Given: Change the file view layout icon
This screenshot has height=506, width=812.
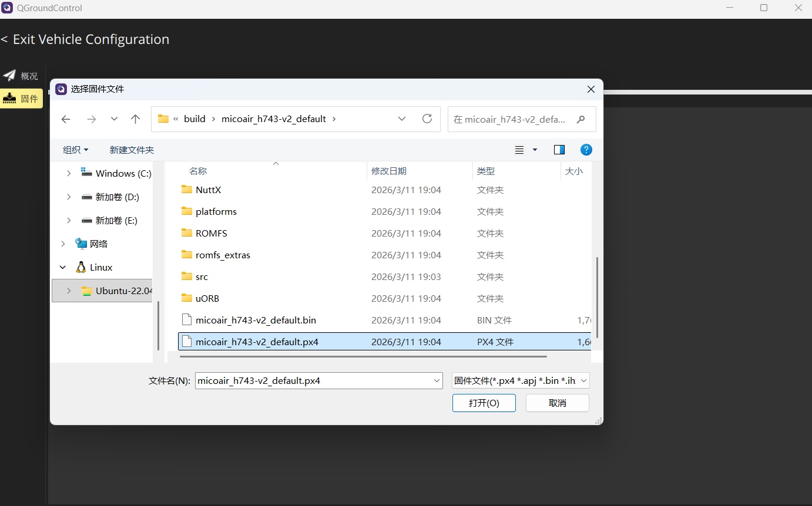Looking at the screenshot, I should [519, 150].
